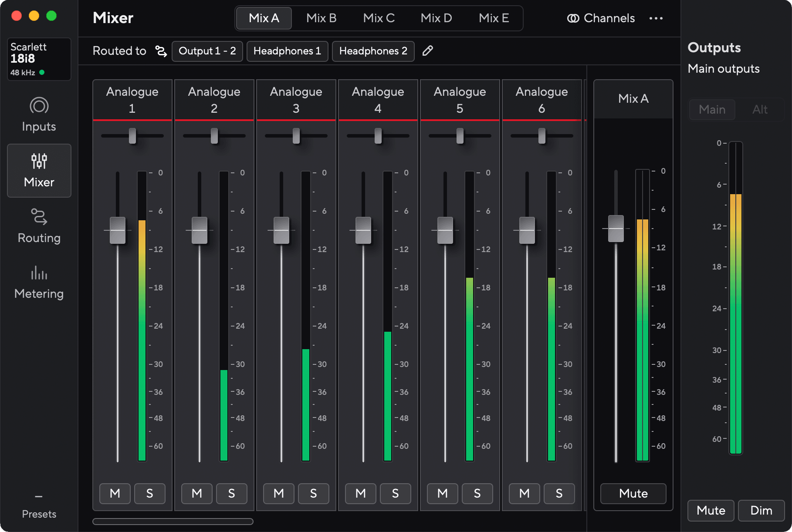Mute the main outputs
The image size is (792, 532).
coord(711,511)
